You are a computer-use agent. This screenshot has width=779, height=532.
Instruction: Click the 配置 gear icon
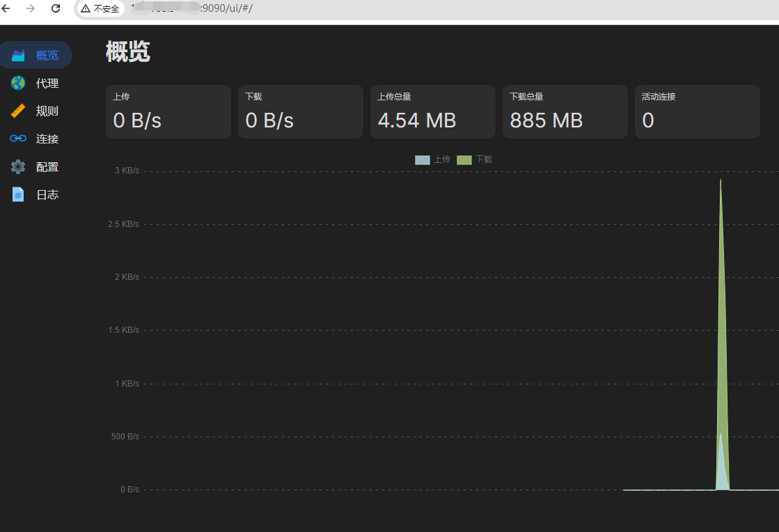coord(18,166)
